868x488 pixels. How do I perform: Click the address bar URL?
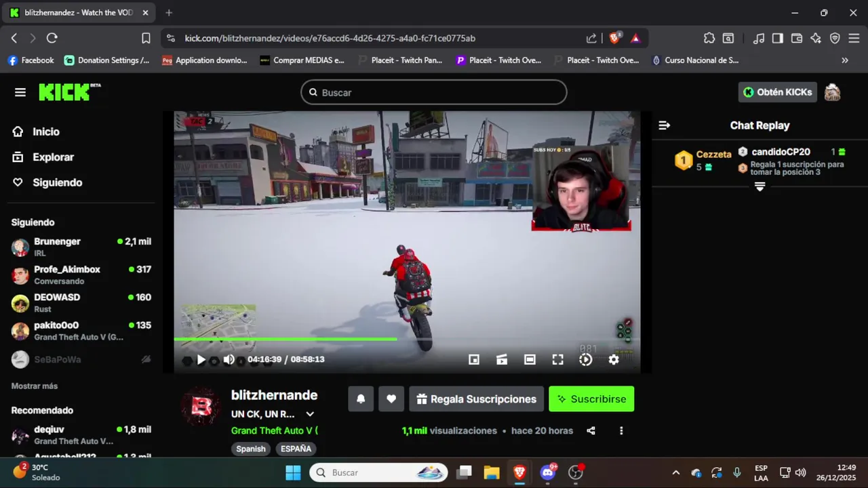tap(330, 39)
